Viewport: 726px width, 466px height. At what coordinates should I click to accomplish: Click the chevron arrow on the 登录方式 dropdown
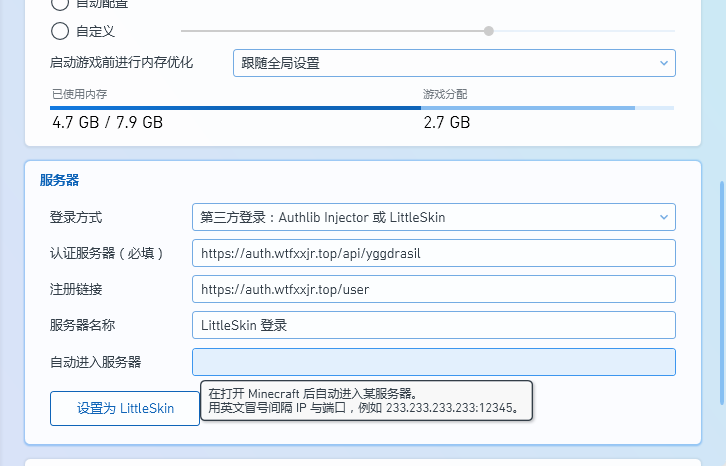click(663, 217)
